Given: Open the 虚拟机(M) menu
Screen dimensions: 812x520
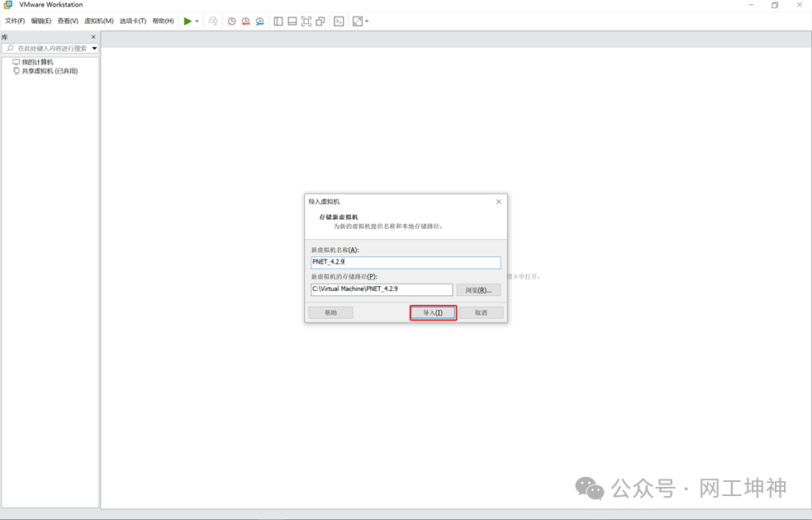Looking at the screenshot, I should pyautogui.click(x=99, y=21).
